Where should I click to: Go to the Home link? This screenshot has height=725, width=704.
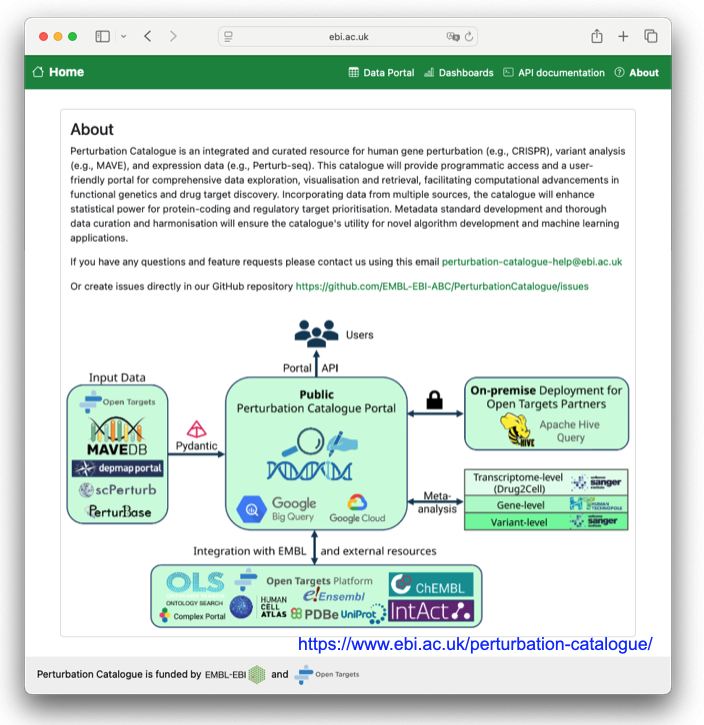pyautogui.click(x=66, y=72)
